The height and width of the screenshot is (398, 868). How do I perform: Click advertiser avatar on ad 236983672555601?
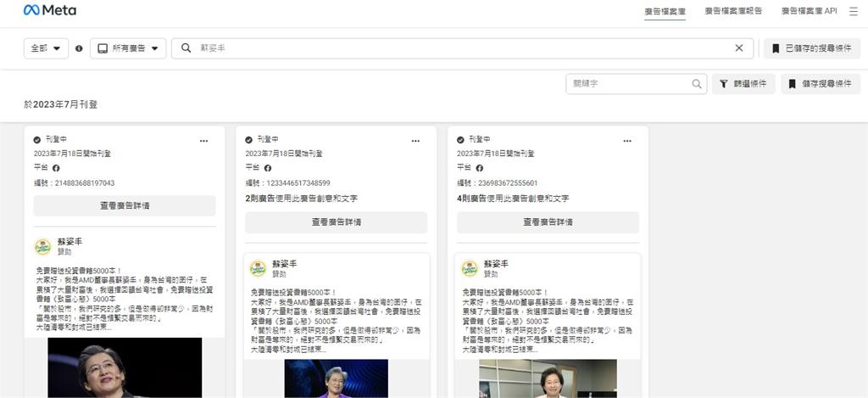coord(470,268)
